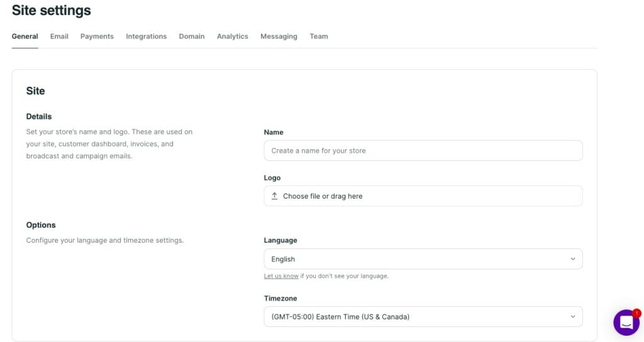Click the 'Logo' field label

click(x=272, y=178)
